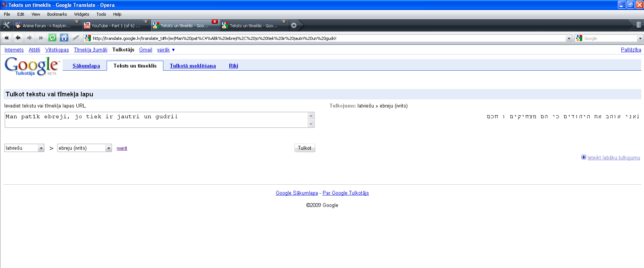Click the Google search field
Screen dimensions: 644x268
(x=610, y=38)
